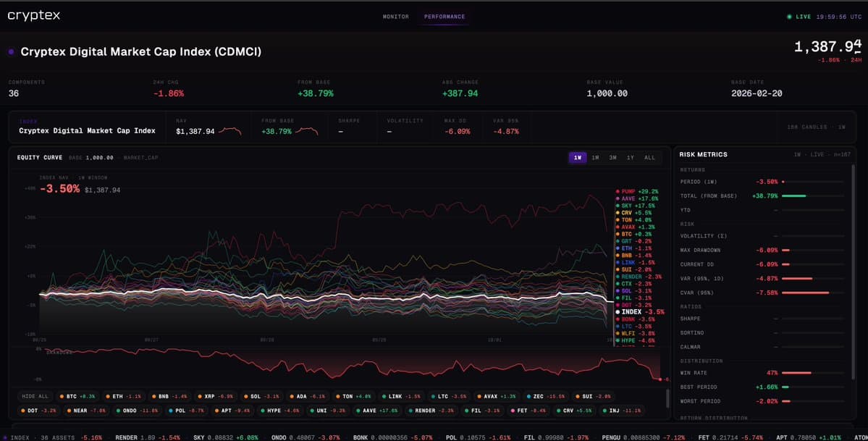Click INDEX -3.5% in the chart legend
868x441 pixels.
[640, 312]
